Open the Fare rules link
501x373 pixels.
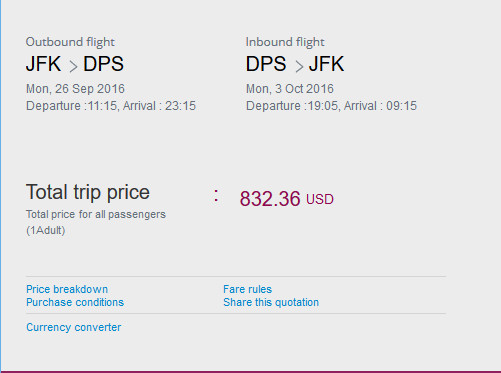pos(247,289)
